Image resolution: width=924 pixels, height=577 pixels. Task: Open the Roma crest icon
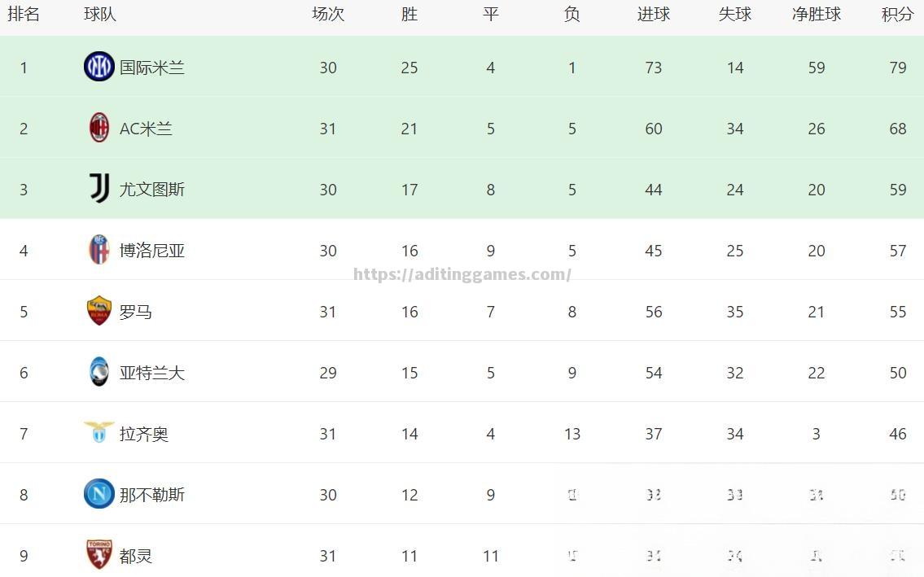99,311
